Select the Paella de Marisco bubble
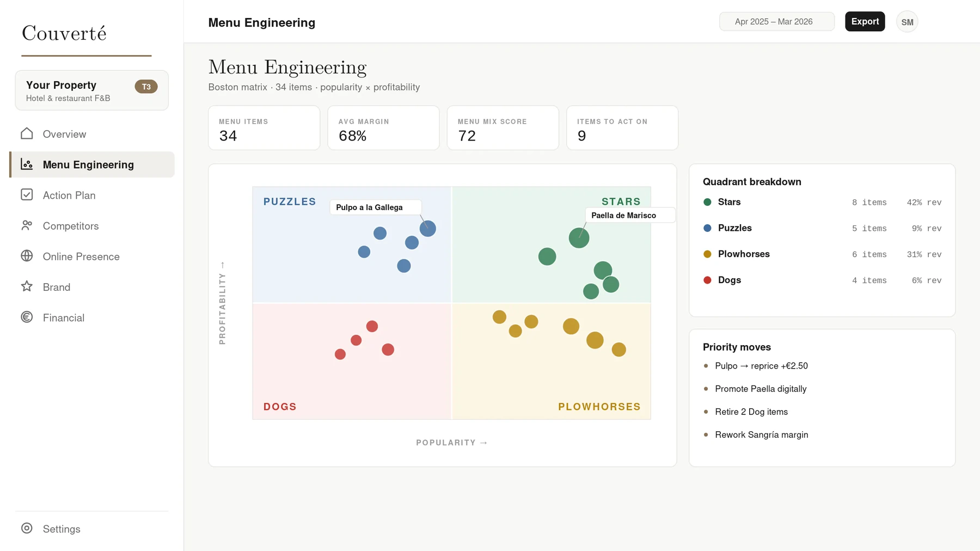 coord(579,238)
